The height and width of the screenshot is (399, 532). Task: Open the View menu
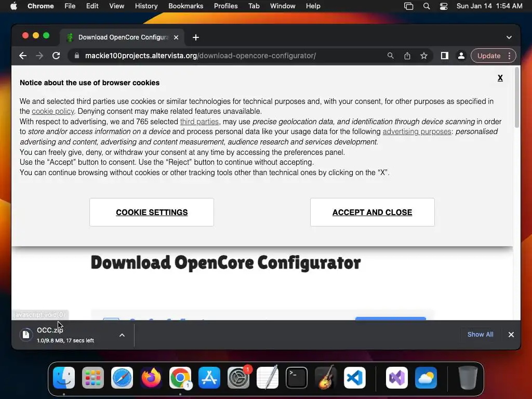116,6
